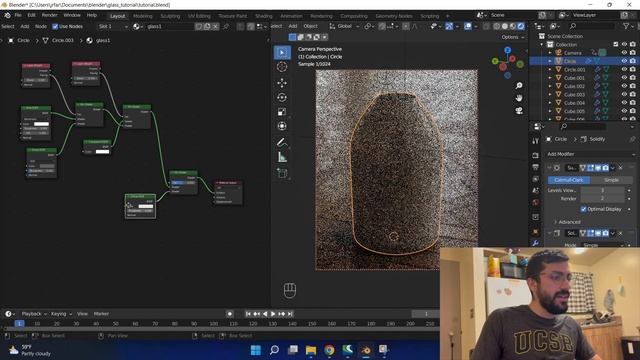Viewport: 640px width, 360px height.
Task: Click the play animation button
Action: coord(273,314)
